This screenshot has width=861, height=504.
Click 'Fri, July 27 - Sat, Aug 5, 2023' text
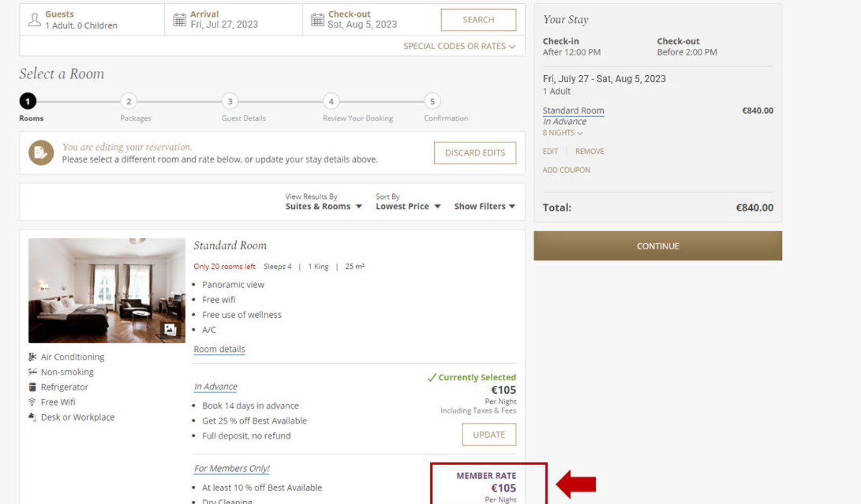click(x=604, y=79)
